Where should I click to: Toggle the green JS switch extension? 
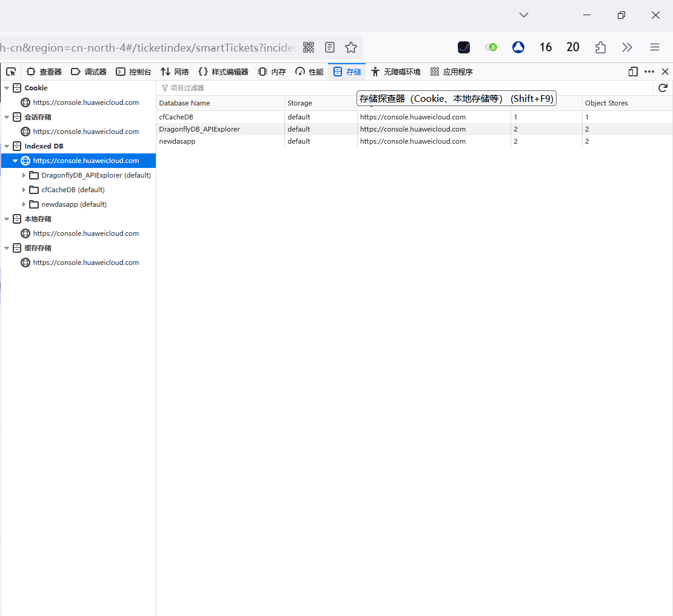pyautogui.click(x=491, y=47)
